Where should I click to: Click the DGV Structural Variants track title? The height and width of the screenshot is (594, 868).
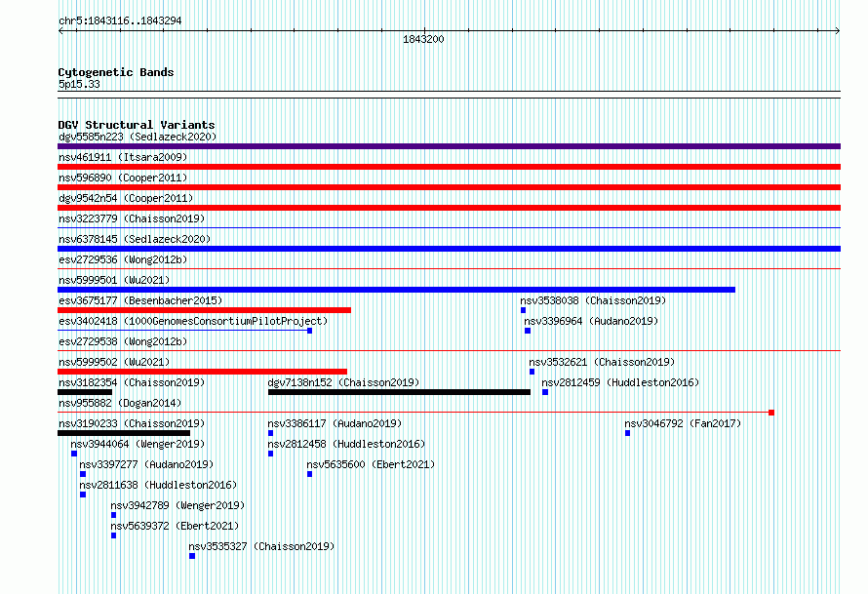coord(137,125)
